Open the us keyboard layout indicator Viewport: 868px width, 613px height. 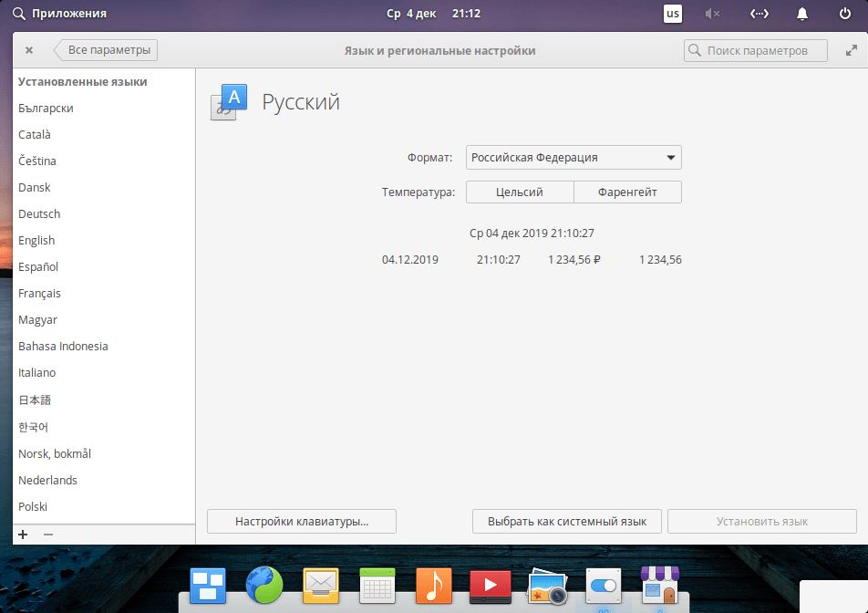click(673, 14)
